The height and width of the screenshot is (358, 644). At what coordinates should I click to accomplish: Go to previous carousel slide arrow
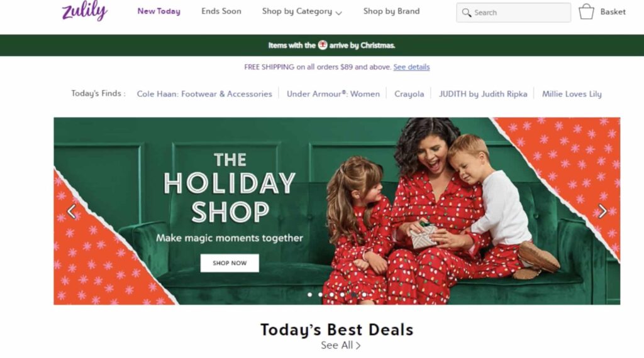tap(72, 211)
